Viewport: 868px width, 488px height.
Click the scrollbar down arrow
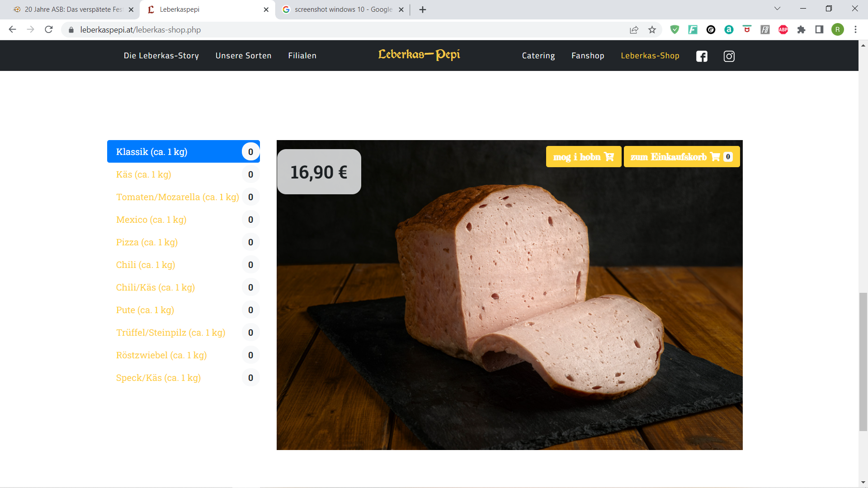coord(863,482)
